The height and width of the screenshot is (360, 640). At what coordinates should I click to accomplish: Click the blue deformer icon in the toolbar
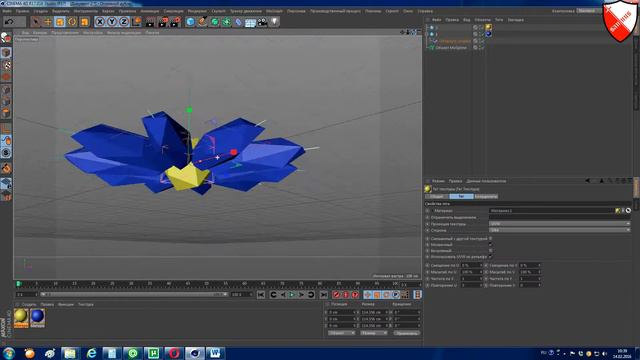click(x=238, y=22)
